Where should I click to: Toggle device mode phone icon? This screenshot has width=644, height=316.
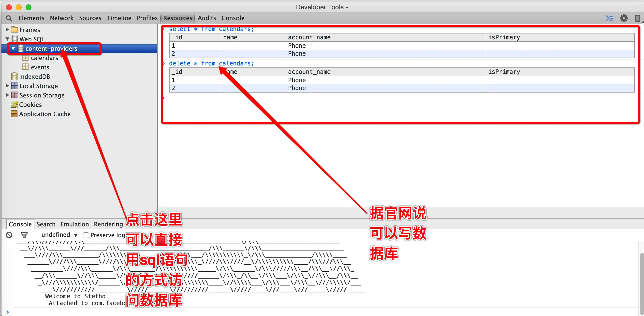pyautogui.click(x=637, y=18)
